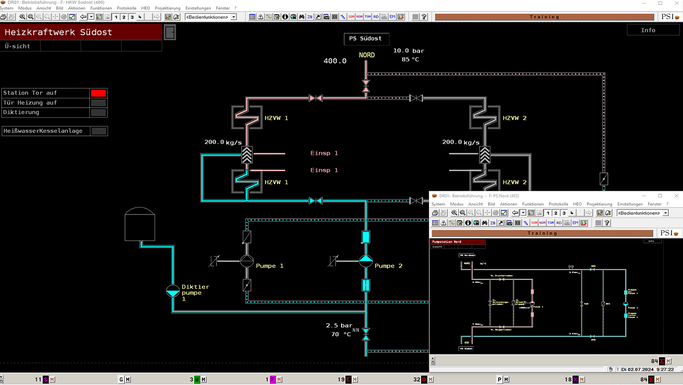Click the binoculars search icon in main toolbar

tap(301, 17)
